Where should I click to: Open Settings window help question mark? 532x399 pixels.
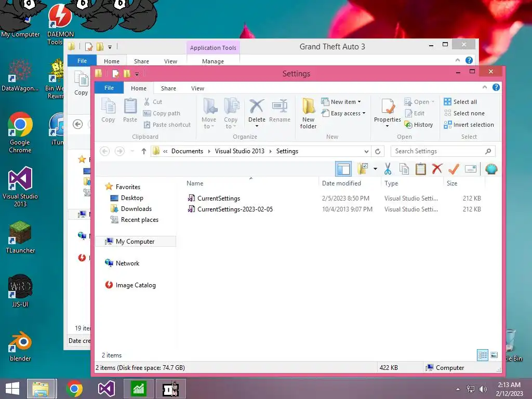[496, 87]
